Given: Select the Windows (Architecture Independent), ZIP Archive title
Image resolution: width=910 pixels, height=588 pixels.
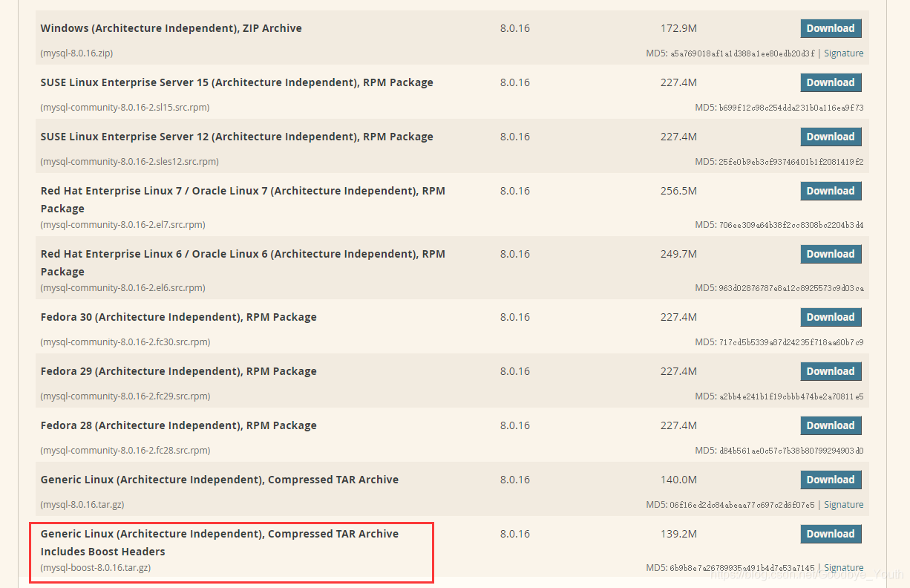Looking at the screenshot, I should tap(171, 28).
